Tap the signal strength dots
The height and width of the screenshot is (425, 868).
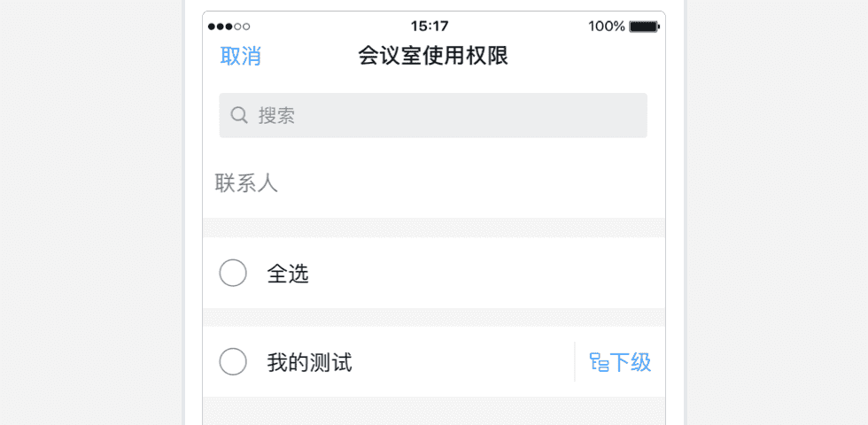pos(229,27)
